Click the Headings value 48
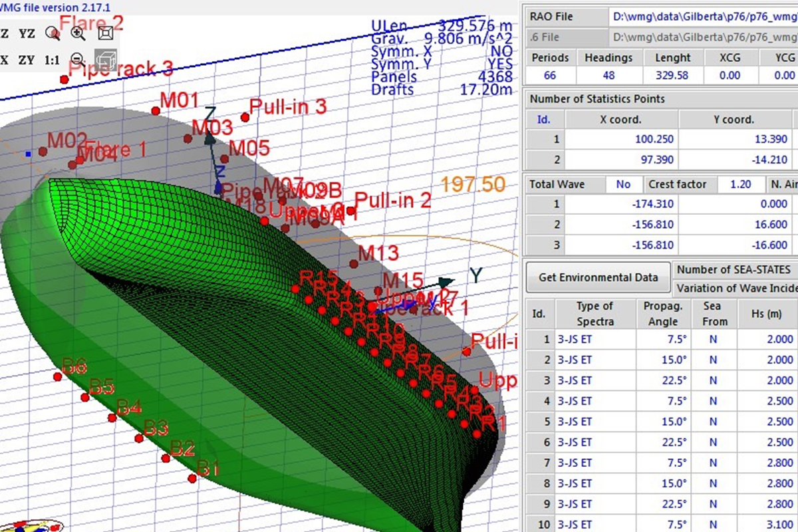The height and width of the screenshot is (532, 798). tap(608, 75)
